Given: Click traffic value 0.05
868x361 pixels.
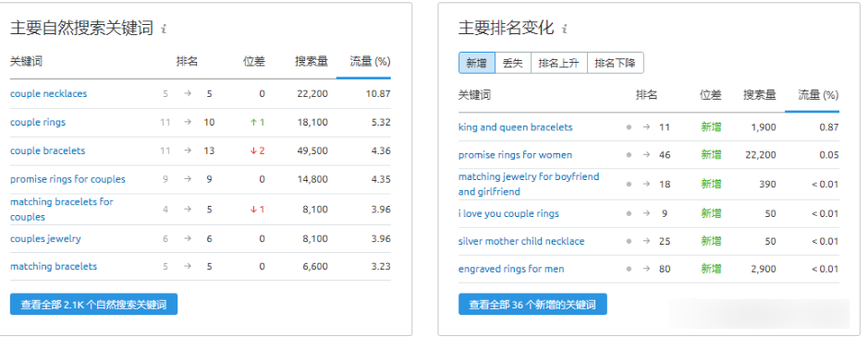Looking at the screenshot, I should [x=829, y=155].
